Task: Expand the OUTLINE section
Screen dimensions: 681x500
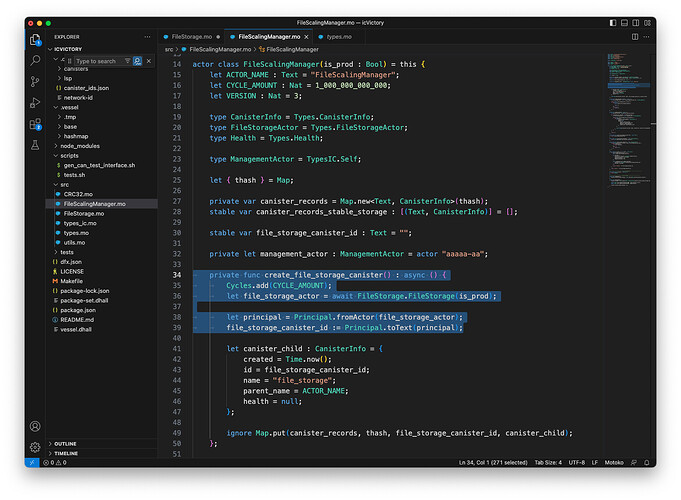Action: [x=65, y=444]
